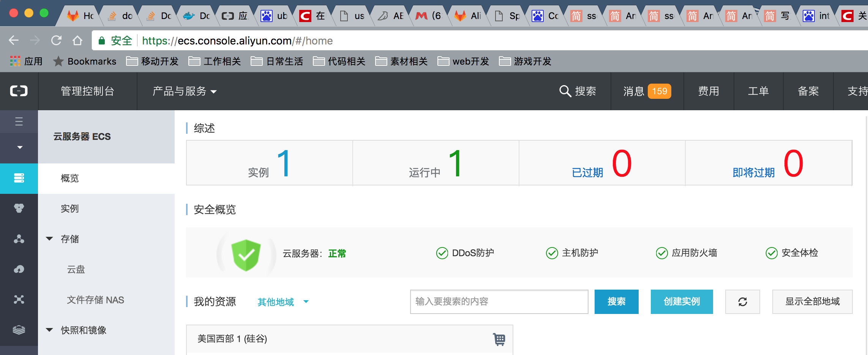Click the 主机防护 green check status
This screenshot has height=355, width=868.
pyautogui.click(x=572, y=253)
